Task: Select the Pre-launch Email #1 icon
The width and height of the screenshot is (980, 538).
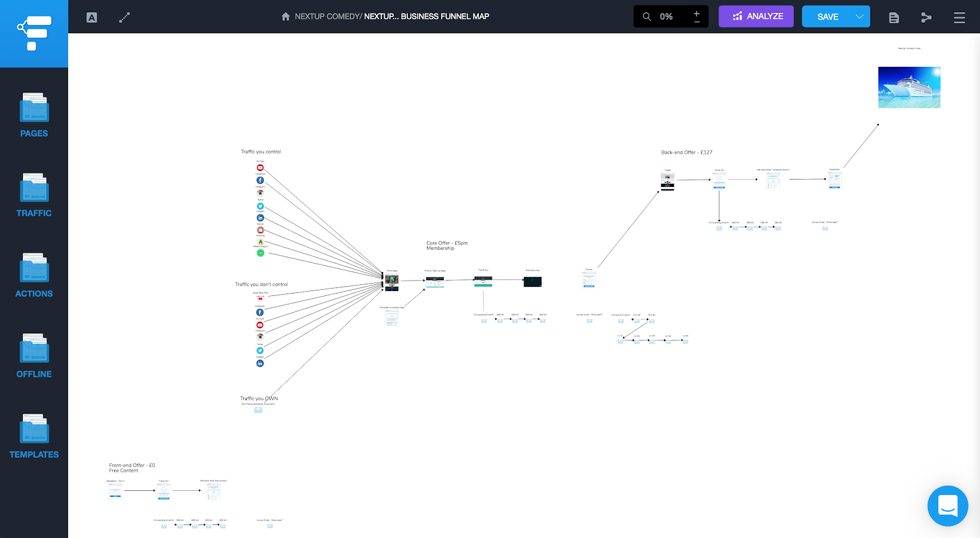Action: coord(620,320)
